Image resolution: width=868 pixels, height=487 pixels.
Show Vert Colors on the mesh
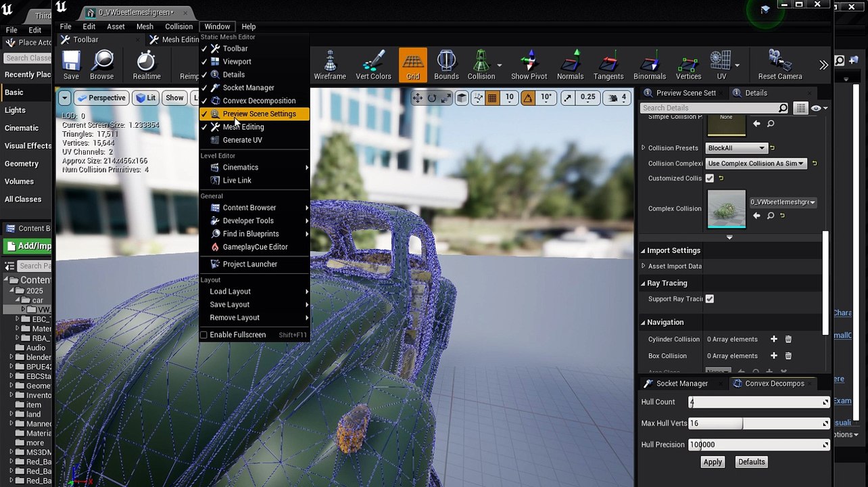[373, 66]
